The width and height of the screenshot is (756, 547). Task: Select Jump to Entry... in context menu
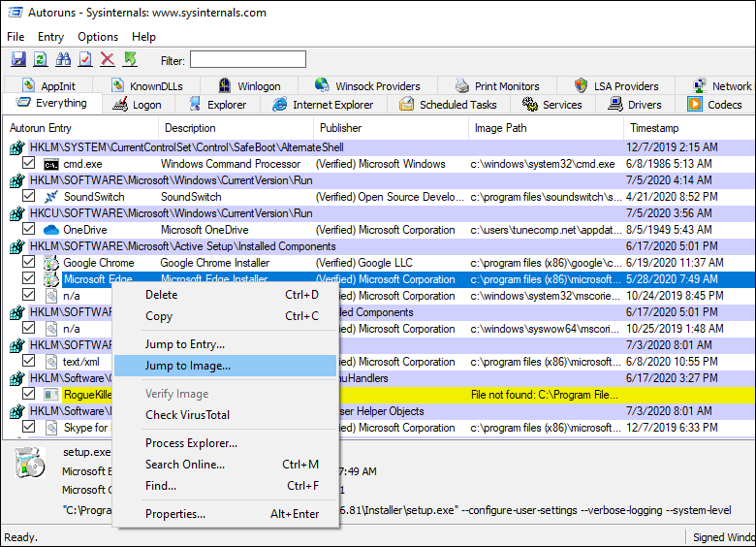[x=226, y=344]
